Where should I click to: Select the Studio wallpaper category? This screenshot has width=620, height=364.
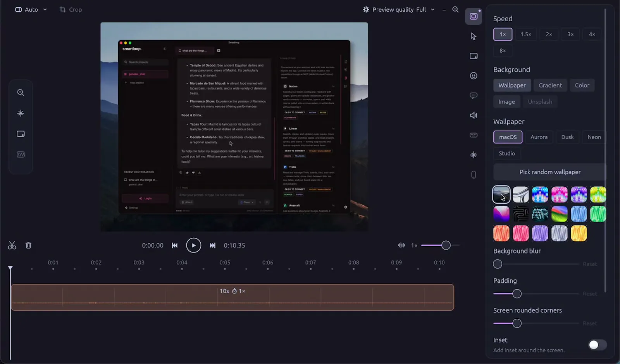[x=507, y=154]
